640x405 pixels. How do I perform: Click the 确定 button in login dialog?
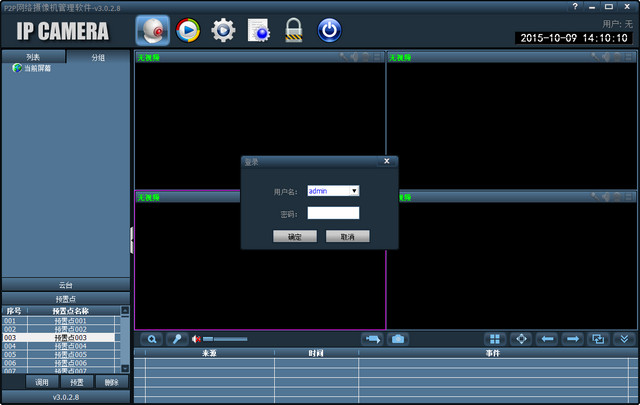click(x=295, y=237)
